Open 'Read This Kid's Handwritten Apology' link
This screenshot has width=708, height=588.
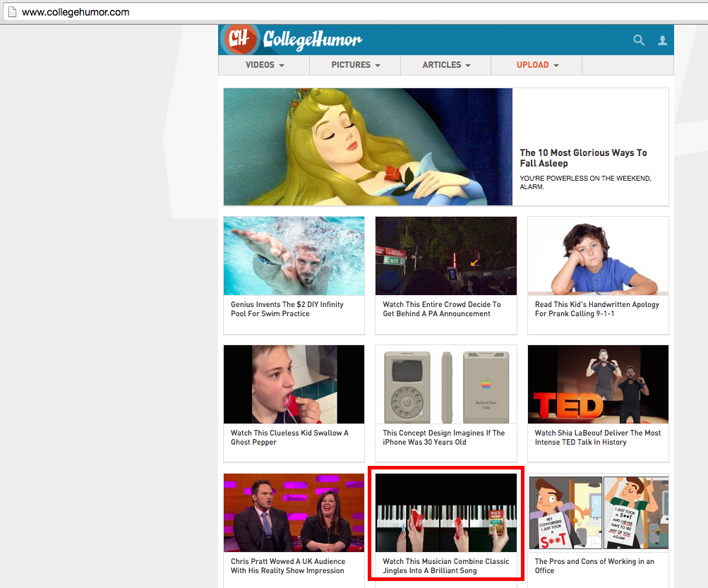[597, 309]
